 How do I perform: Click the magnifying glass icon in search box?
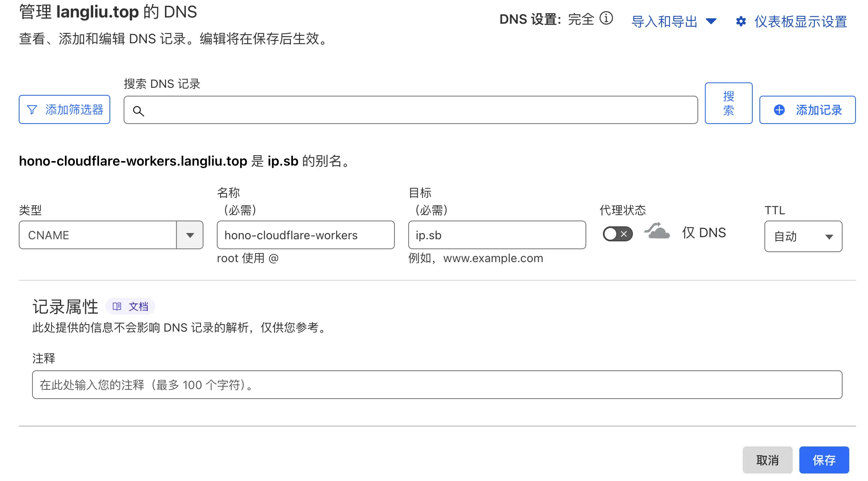click(139, 112)
